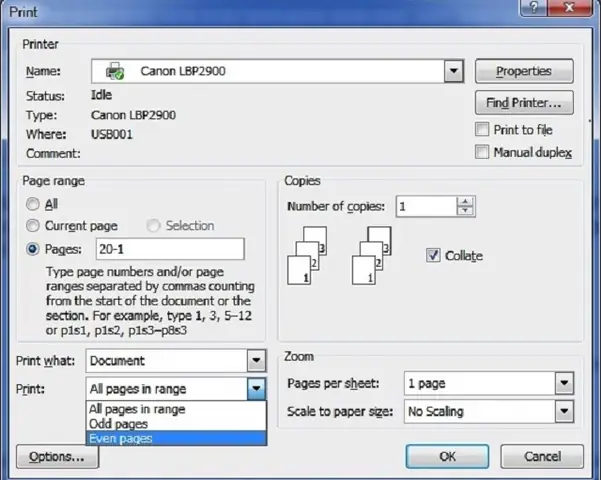The image size is (601, 480).
Task: Click the Canon LBP2900 printer icon
Action: (115, 71)
